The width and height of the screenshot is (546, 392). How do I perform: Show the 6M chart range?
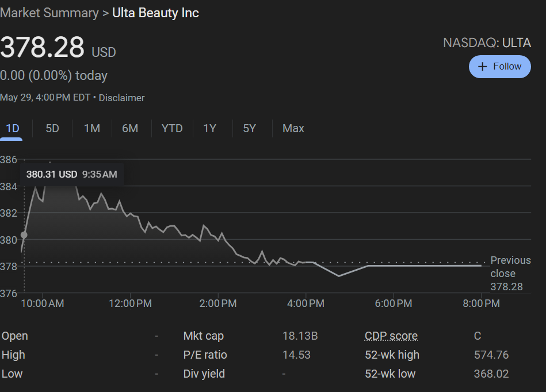(130, 128)
